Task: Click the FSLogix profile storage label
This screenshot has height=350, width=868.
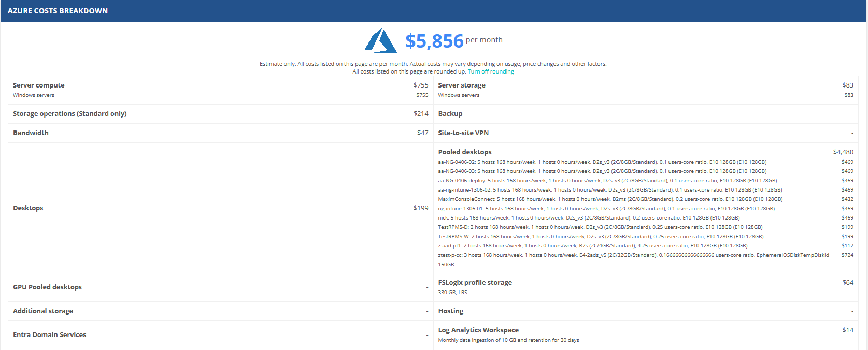Action: pos(475,282)
